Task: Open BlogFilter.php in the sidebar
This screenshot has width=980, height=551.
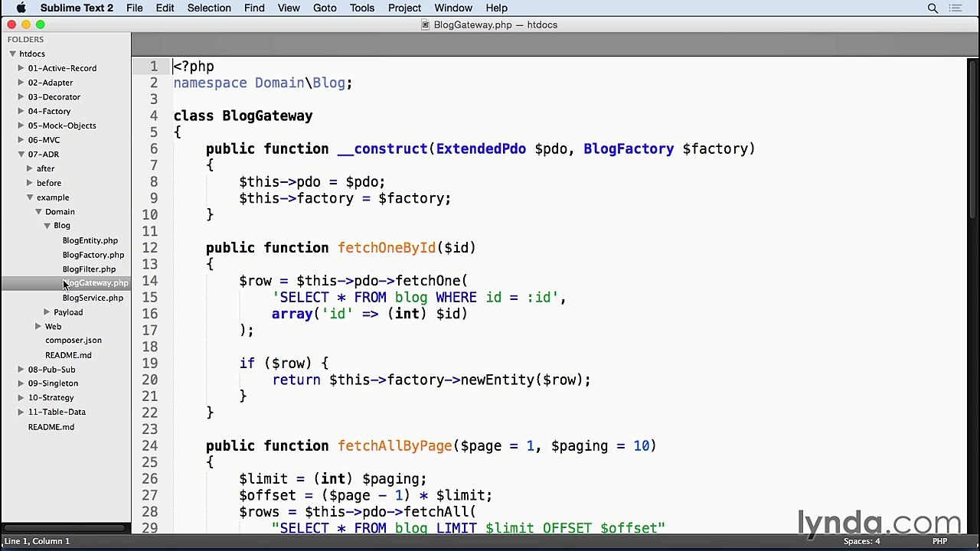Action: [x=89, y=269]
